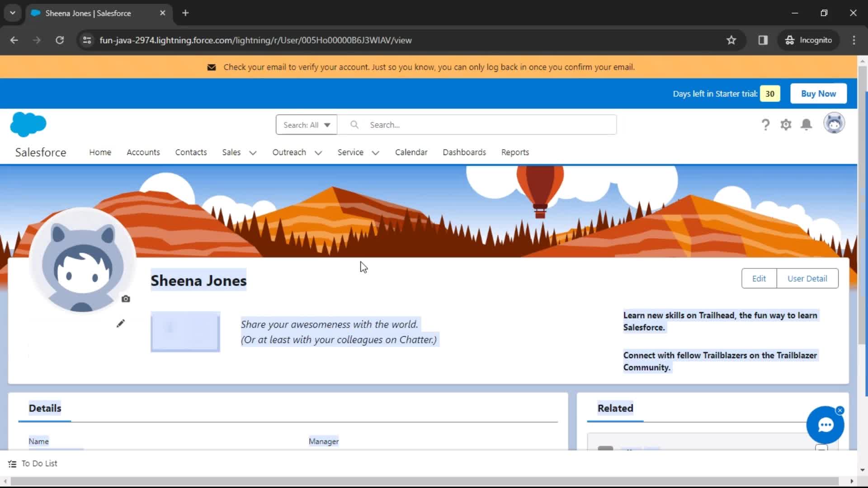This screenshot has height=488, width=868.
Task: Expand the Sales menu chevron
Action: pos(253,153)
